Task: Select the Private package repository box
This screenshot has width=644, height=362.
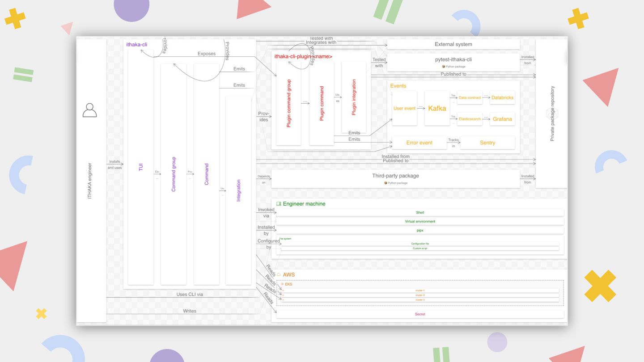Action: [551, 114]
